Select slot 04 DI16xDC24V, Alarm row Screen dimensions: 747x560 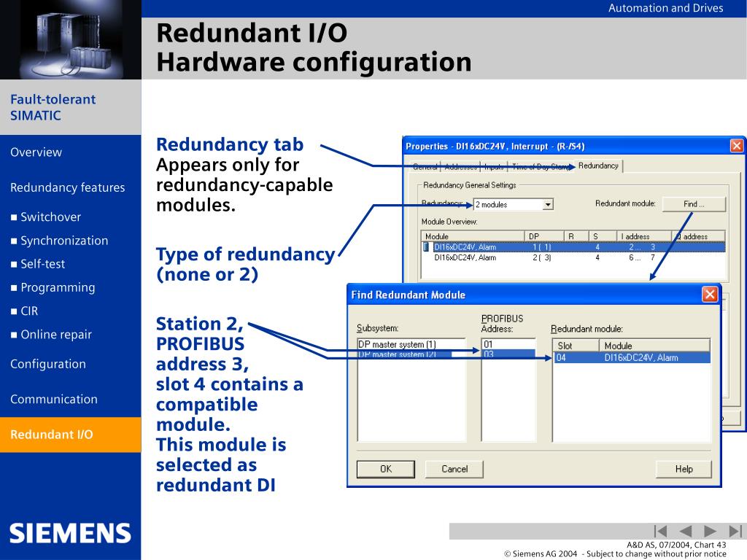(x=632, y=357)
